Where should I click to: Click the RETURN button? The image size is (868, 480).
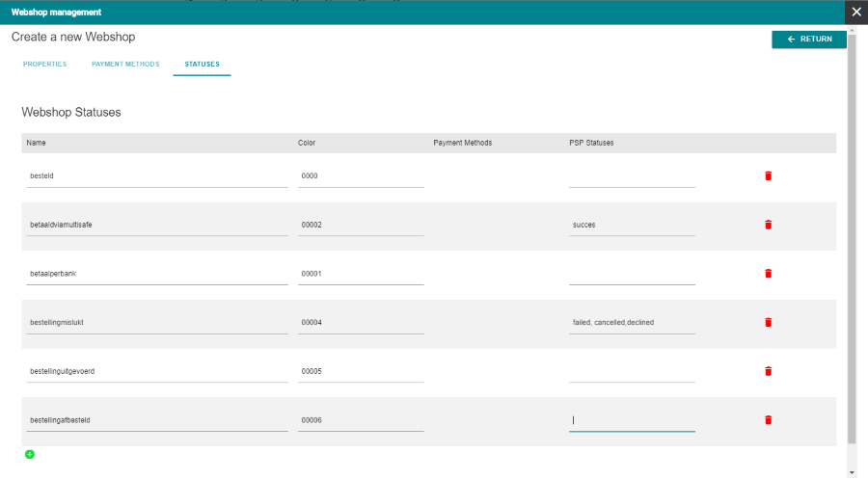(x=809, y=40)
